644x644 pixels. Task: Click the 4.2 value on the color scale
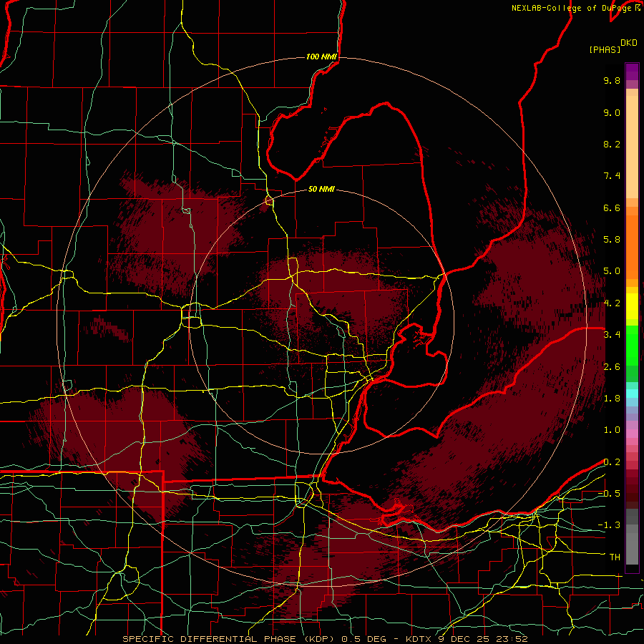(x=612, y=303)
